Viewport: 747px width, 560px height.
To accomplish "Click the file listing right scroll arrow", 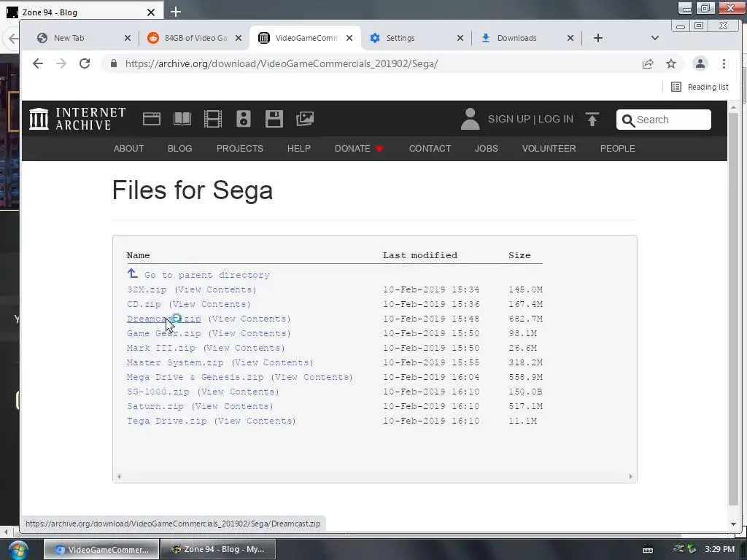I will tap(631, 476).
